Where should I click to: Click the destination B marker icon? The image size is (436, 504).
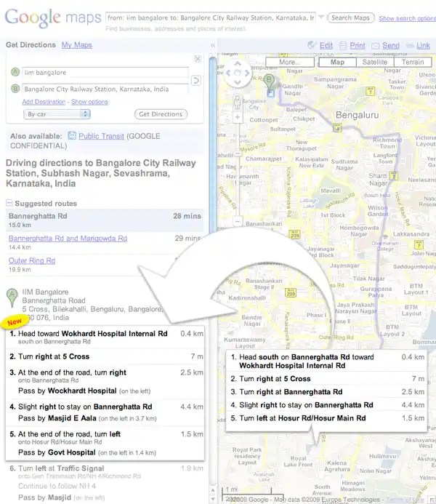15,89
